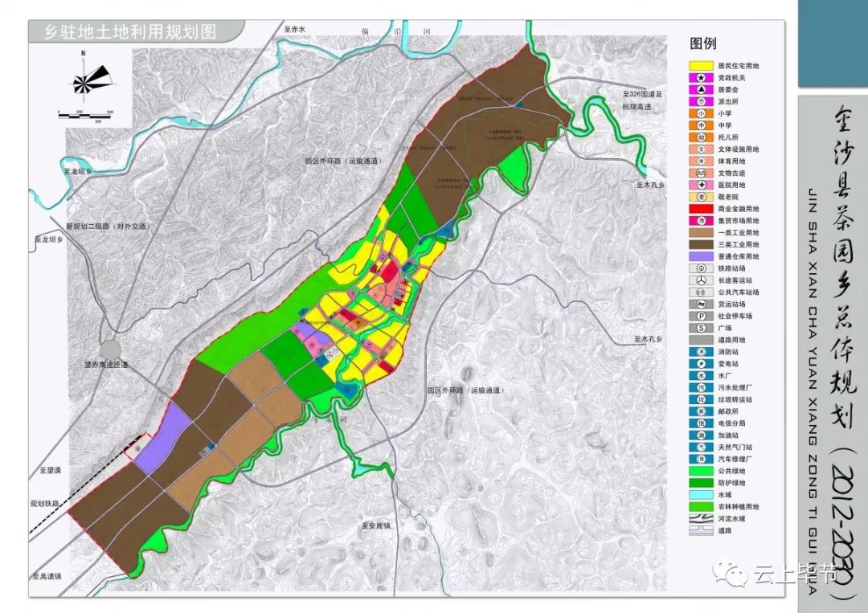The width and height of the screenshot is (868, 613).
Task: Select the purple 普通仓库用地 swatch
Action: click(x=701, y=256)
